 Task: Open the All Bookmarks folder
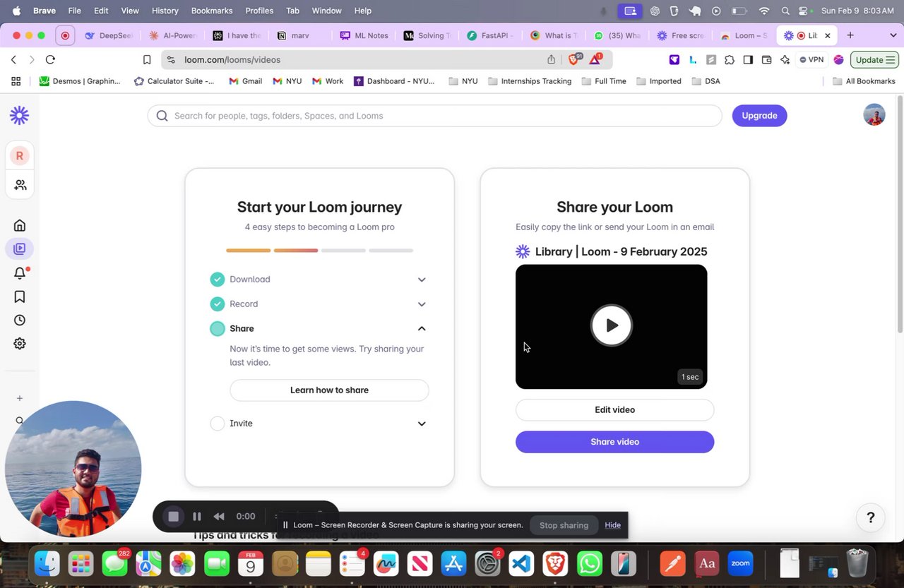click(864, 81)
